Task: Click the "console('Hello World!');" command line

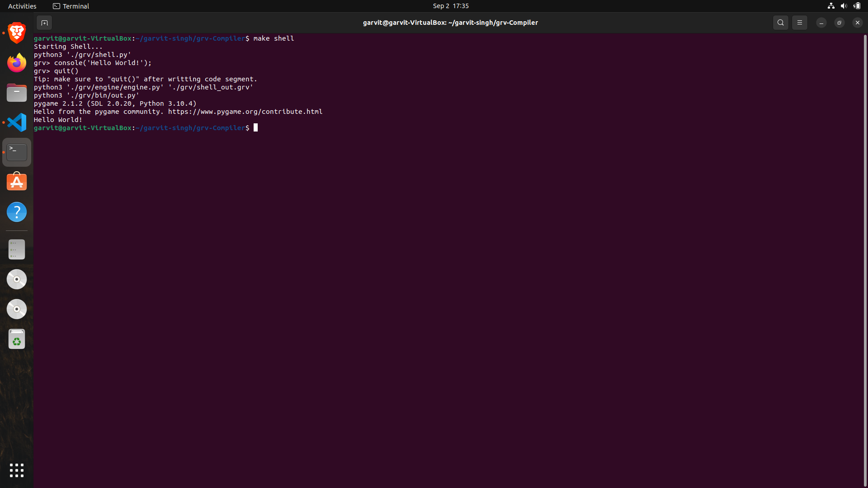Action: pos(93,63)
